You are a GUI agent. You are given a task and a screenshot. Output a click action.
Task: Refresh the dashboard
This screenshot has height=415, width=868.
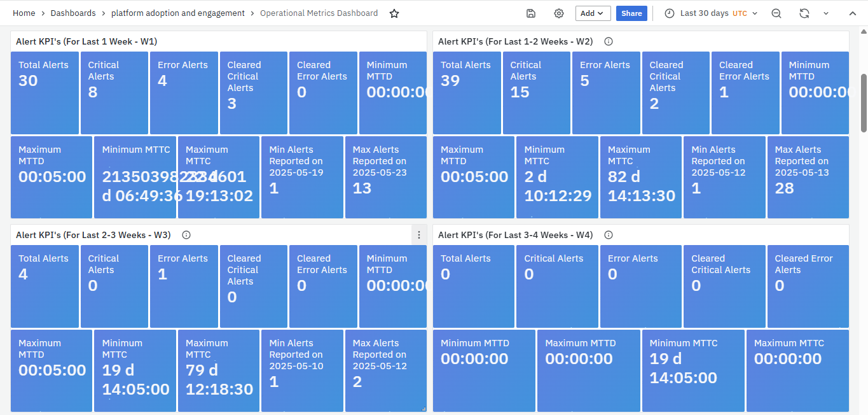coord(804,13)
